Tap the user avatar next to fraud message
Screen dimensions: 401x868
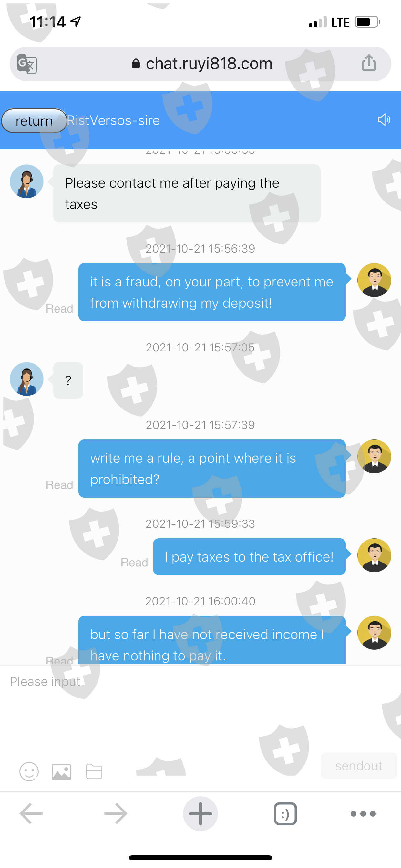[x=374, y=280]
